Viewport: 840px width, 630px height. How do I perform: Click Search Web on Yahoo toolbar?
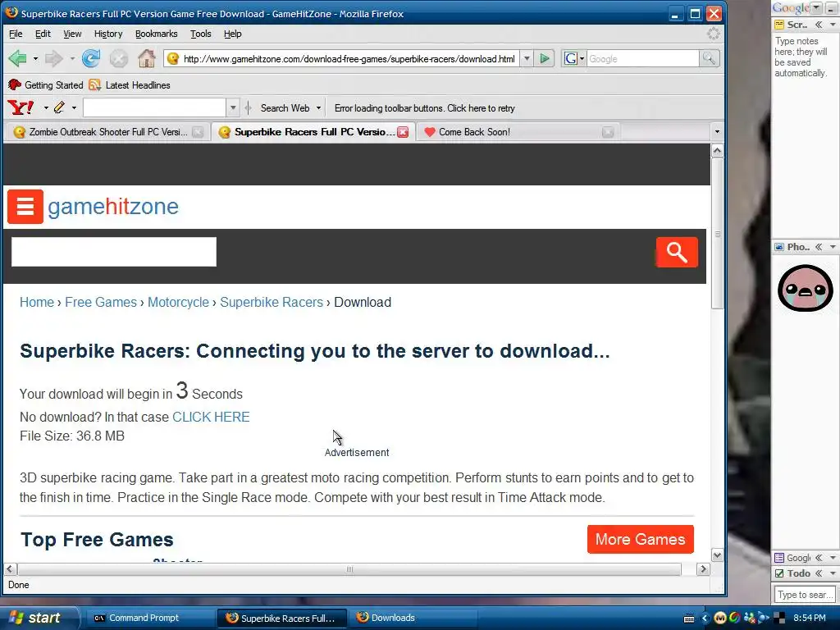285,108
